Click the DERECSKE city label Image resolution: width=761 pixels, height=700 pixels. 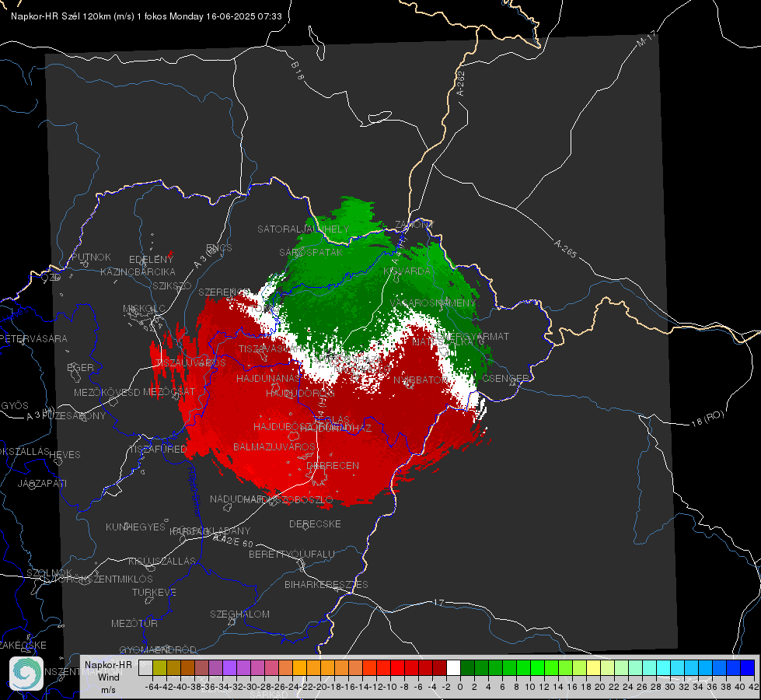(x=315, y=523)
